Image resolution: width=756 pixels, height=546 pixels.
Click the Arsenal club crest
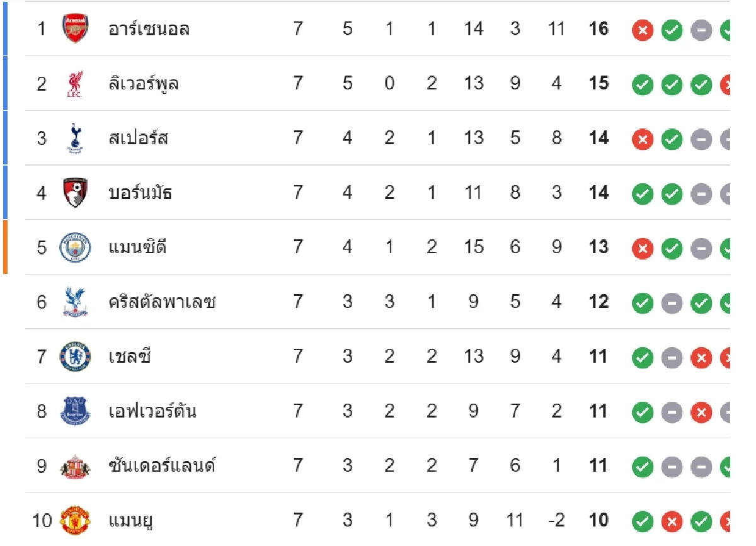75,29
